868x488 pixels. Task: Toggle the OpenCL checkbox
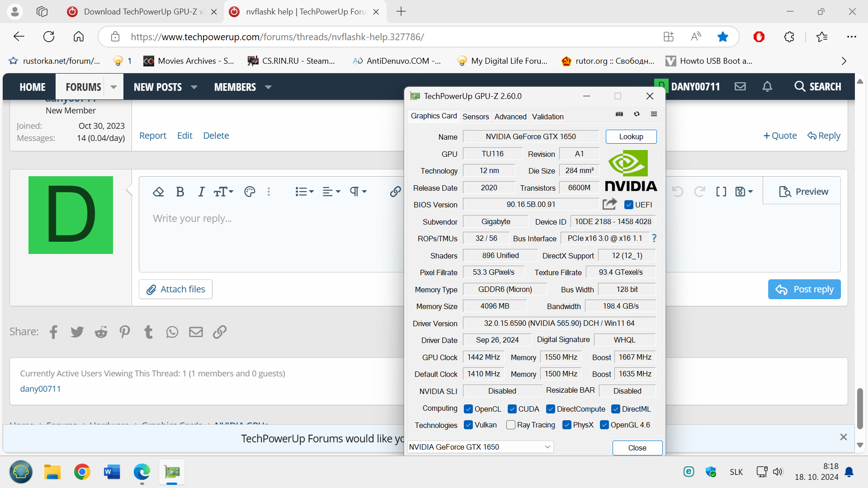pyautogui.click(x=468, y=409)
